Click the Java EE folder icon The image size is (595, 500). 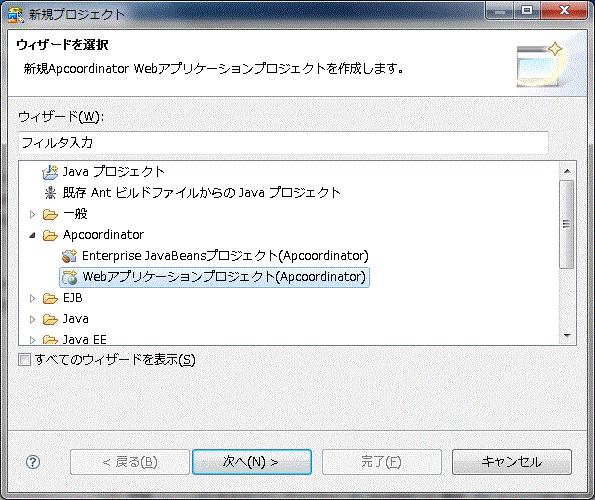50,340
